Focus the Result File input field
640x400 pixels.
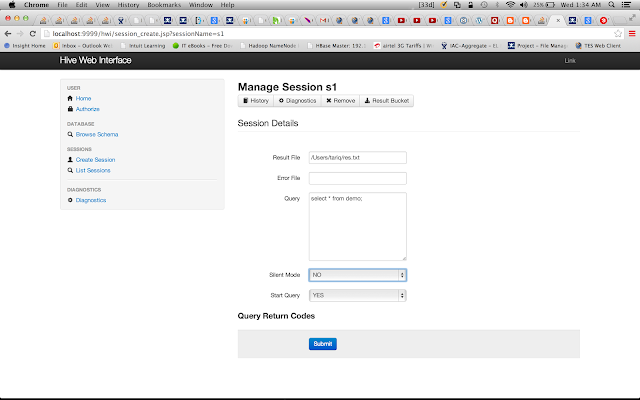pos(358,158)
